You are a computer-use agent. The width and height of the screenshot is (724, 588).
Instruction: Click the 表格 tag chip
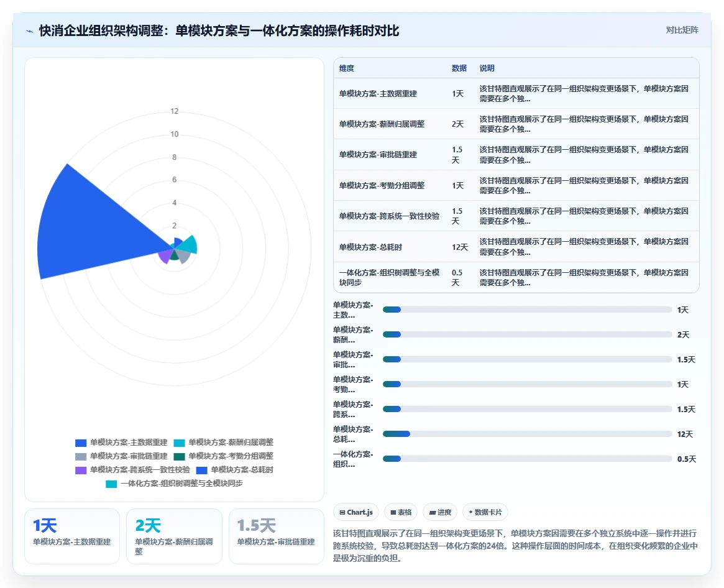401,512
